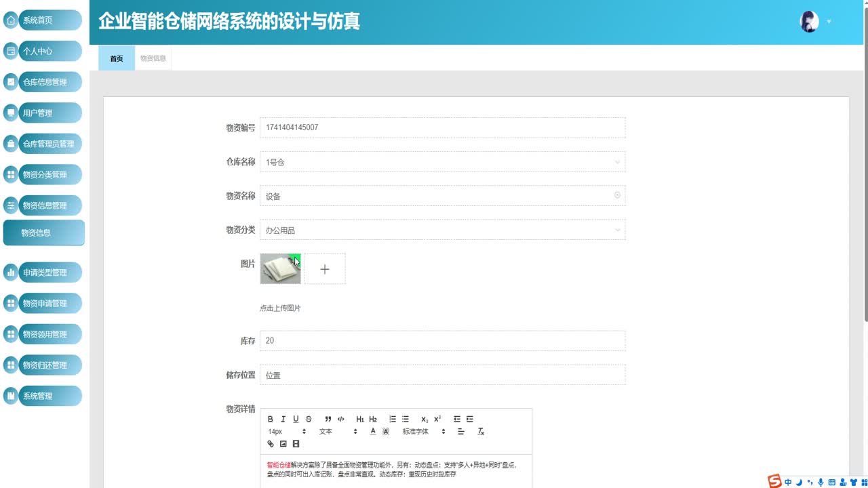
Task: Increase indent in the editor
Action: pos(470,419)
